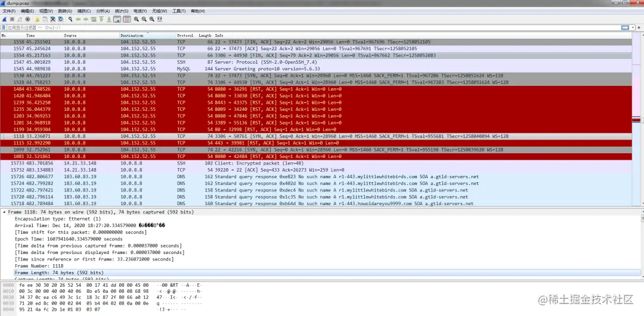Jump to the first packet icon
The width and height of the screenshot is (644, 316).
(x=101, y=19)
